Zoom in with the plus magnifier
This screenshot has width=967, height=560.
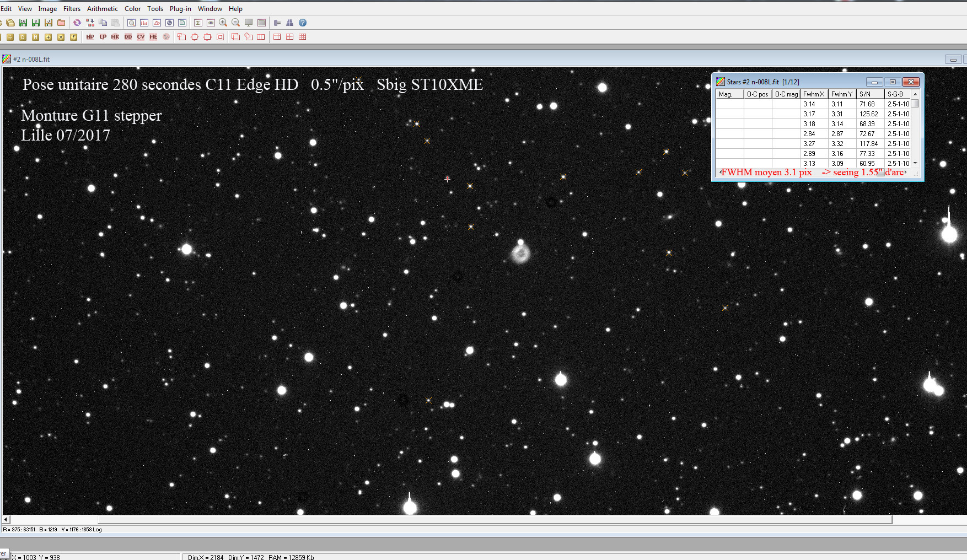pos(223,23)
